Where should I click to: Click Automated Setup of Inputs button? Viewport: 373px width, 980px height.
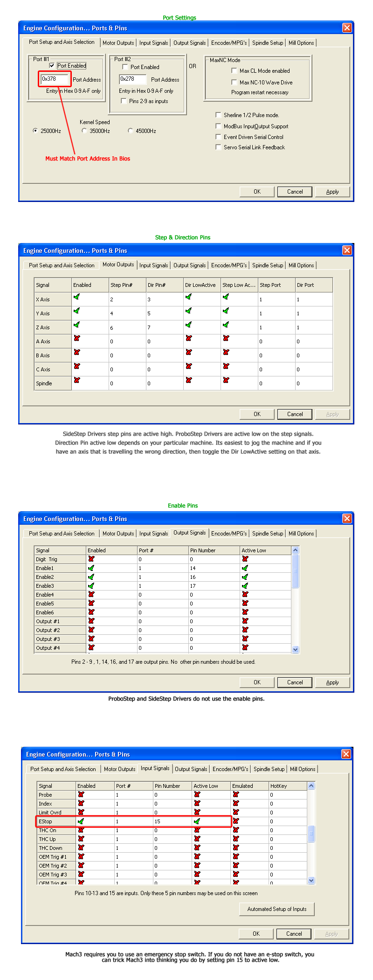[x=276, y=909]
